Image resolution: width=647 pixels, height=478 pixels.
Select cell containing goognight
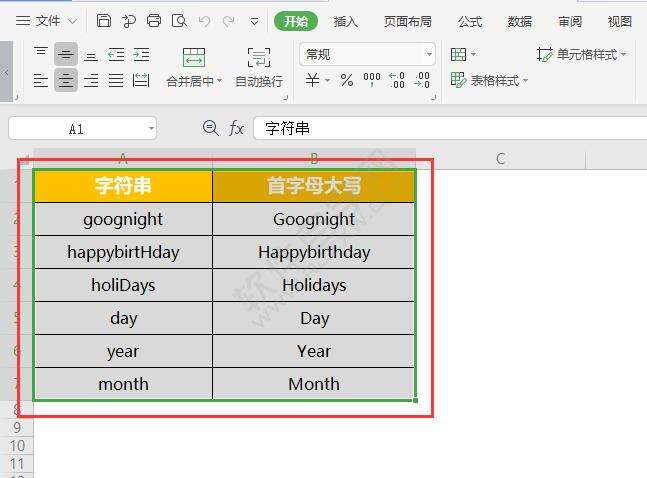click(x=123, y=219)
